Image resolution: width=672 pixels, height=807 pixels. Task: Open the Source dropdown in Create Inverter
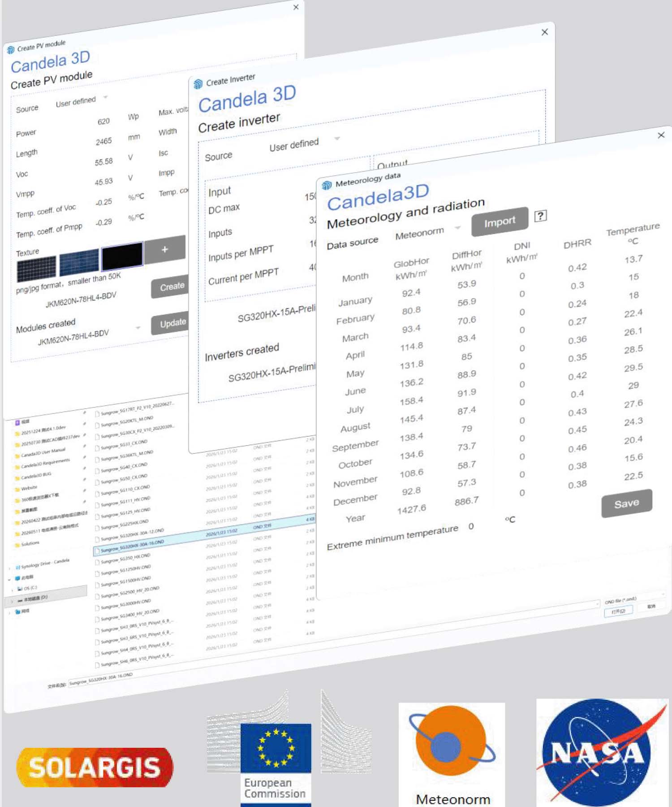[337, 139]
